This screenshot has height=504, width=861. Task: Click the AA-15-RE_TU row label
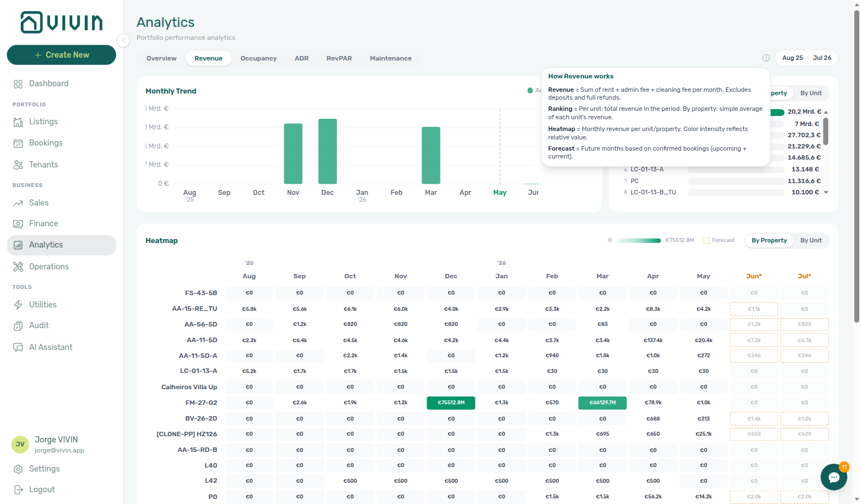(x=195, y=309)
